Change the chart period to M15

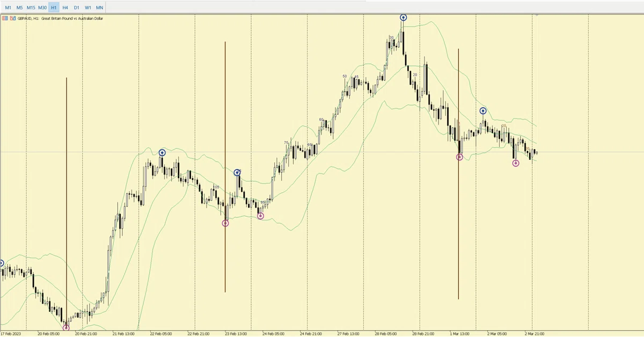[x=31, y=8]
